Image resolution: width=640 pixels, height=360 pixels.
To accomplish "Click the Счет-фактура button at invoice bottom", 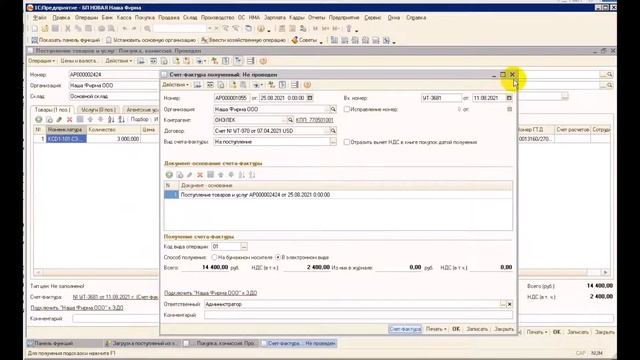I will (405, 329).
